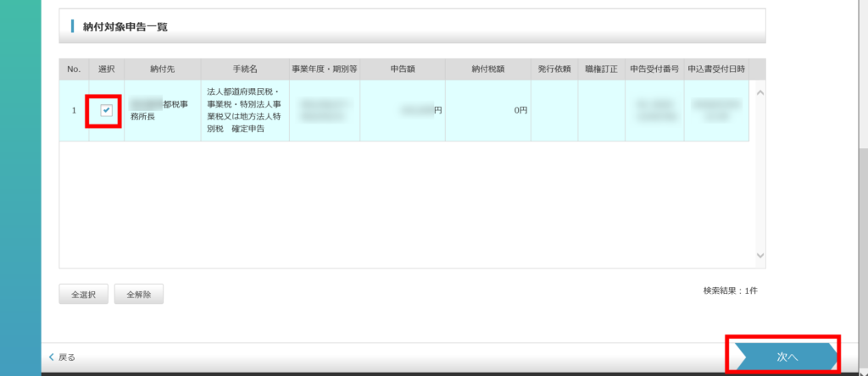This screenshot has width=868, height=376.
Task: Click the chevron icon beside 戻る
Action: pos(52,357)
